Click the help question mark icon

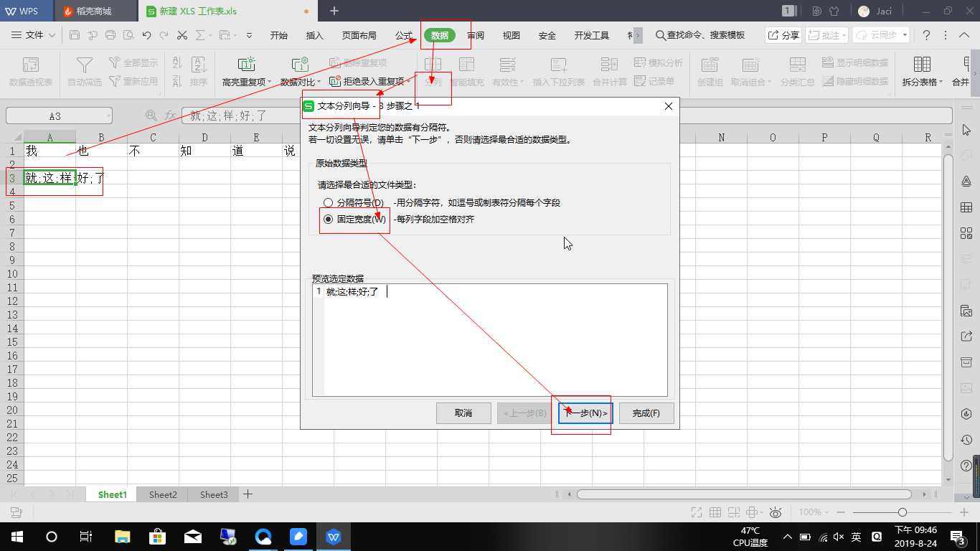click(x=926, y=35)
